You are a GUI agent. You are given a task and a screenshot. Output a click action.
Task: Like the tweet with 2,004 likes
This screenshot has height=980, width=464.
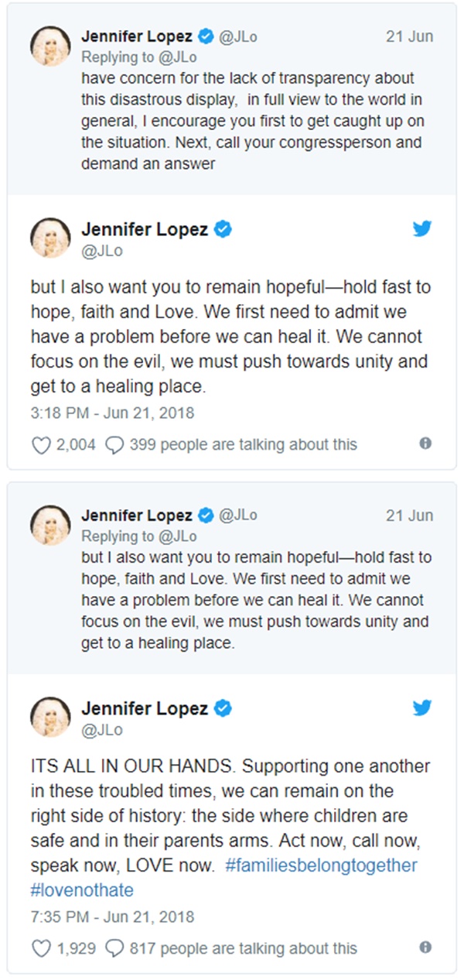(x=39, y=444)
